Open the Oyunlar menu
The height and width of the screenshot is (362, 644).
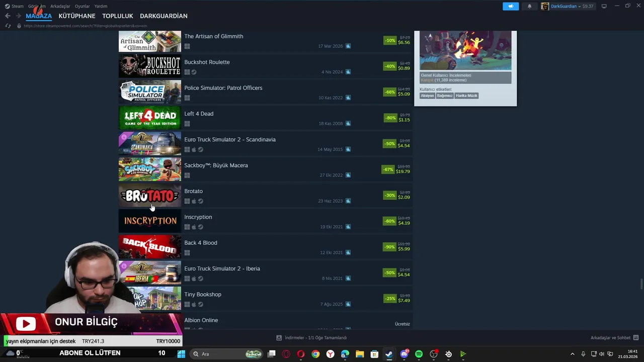[82, 6]
